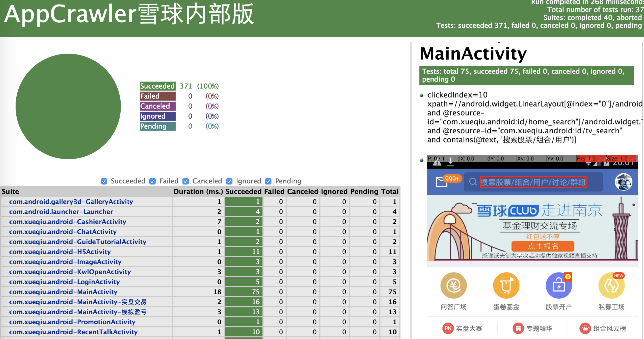Open the 蛋卷基金 icon
Image resolution: width=644 pixels, height=339 pixels.
tap(506, 285)
